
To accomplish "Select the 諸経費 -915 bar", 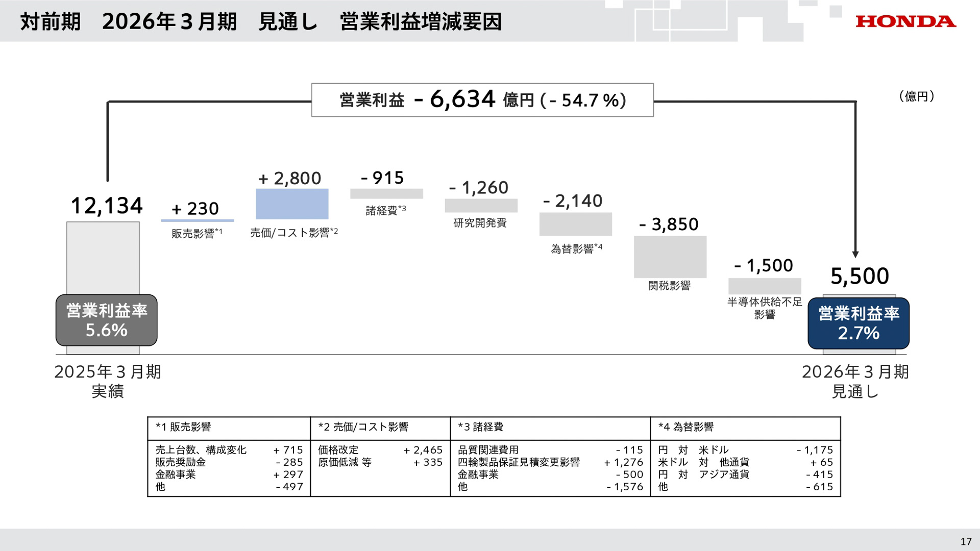I will pos(386,193).
